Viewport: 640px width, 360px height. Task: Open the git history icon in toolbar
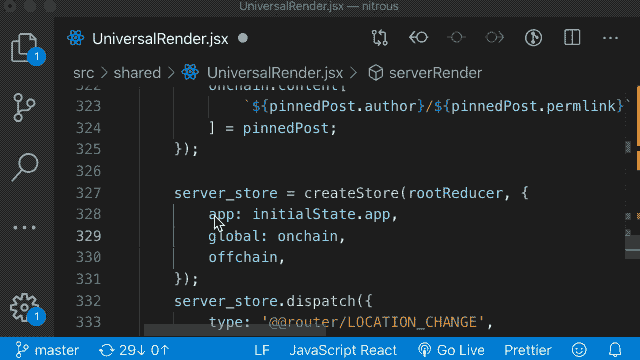click(533, 38)
